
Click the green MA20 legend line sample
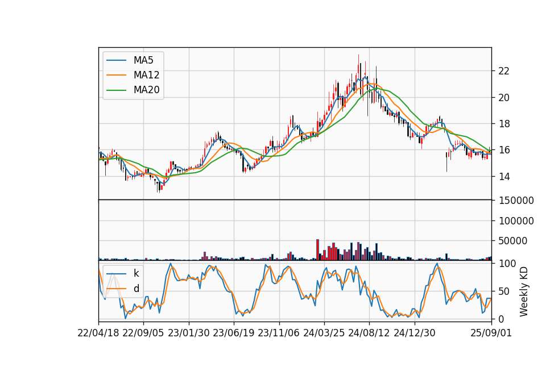tap(116, 90)
